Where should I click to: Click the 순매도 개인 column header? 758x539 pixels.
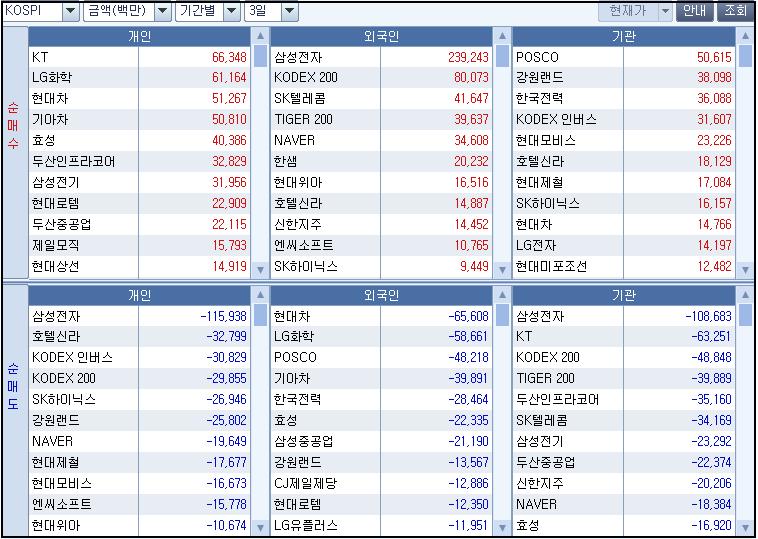tap(140, 295)
